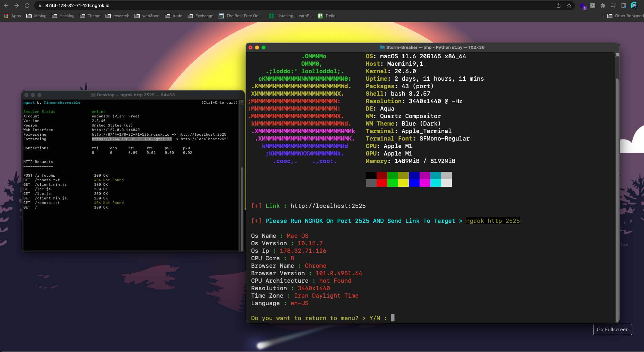Bookmark this page with the star icon

(569, 6)
